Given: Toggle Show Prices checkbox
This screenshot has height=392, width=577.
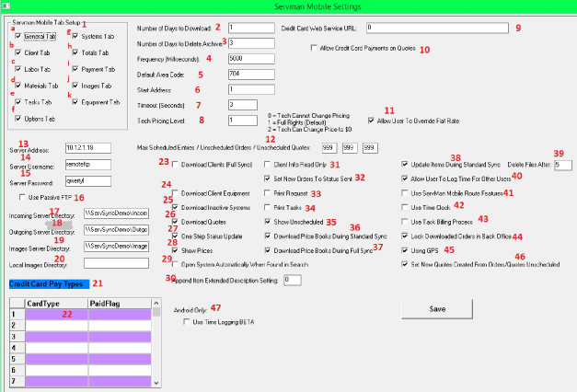Looking at the screenshot, I should pos(175,250).
